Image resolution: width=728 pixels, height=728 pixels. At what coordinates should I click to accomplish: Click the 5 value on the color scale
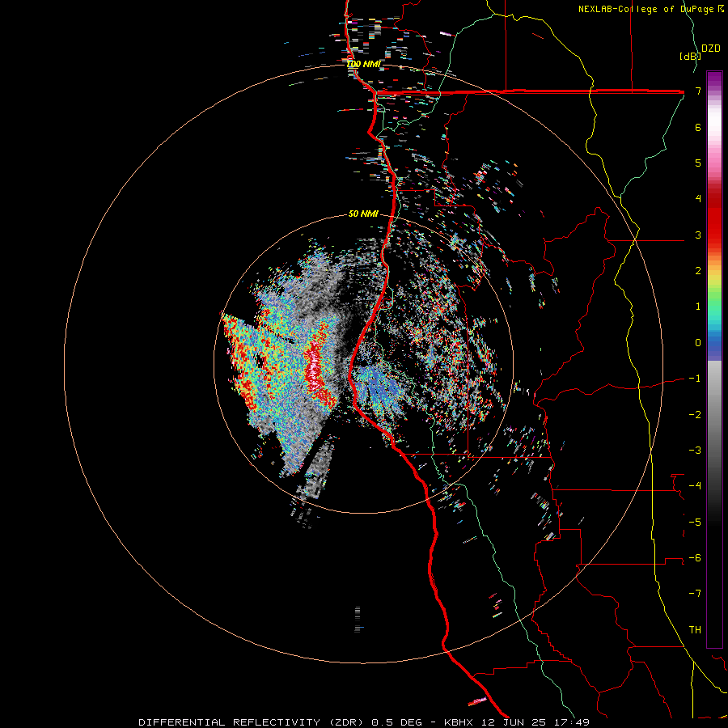(x=698, y=163)
